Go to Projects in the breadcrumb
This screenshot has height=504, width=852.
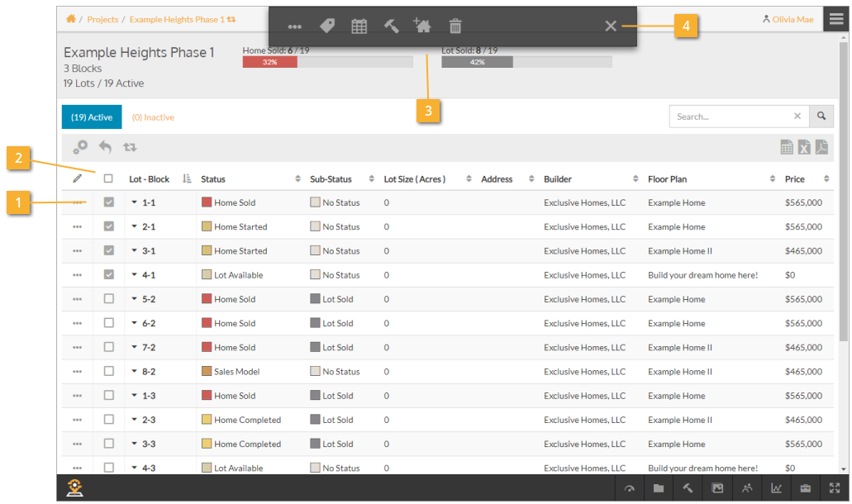pos(102,19)
